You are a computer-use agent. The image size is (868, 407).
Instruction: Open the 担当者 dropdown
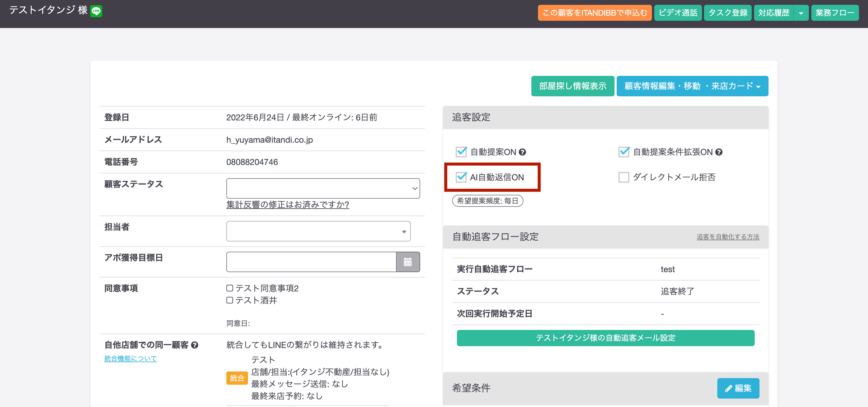pos(318,231)
